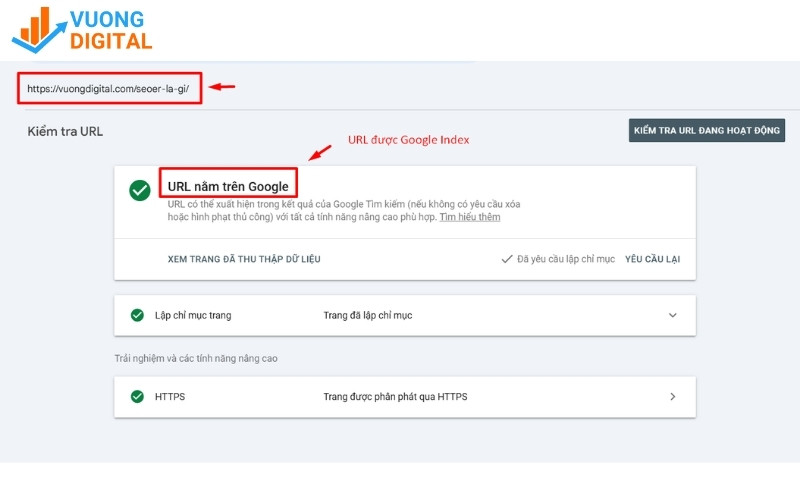This screenshot has width=800, height=480.
Task: Click the red arrow pointing at the URL box
Action: point(221,87)
